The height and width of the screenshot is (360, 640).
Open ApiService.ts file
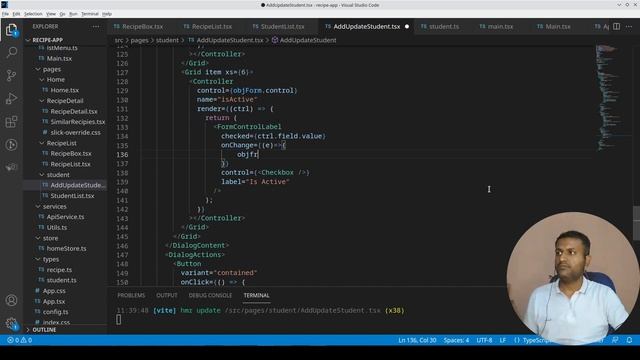65,217
